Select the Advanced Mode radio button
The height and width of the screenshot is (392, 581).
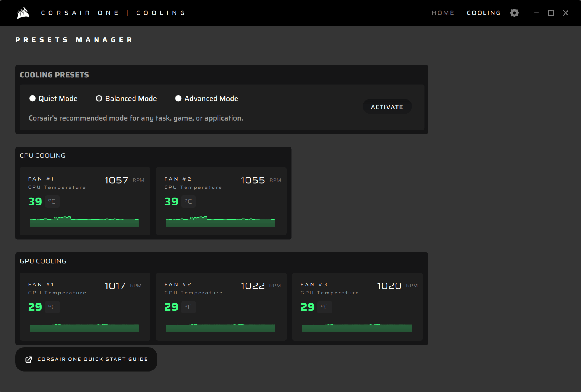[x=178, y=98]
